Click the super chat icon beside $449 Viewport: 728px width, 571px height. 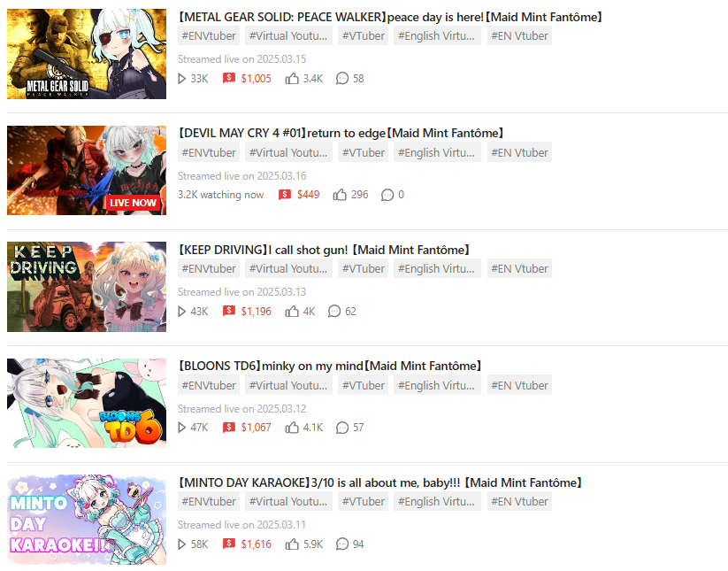coord(285,195)
